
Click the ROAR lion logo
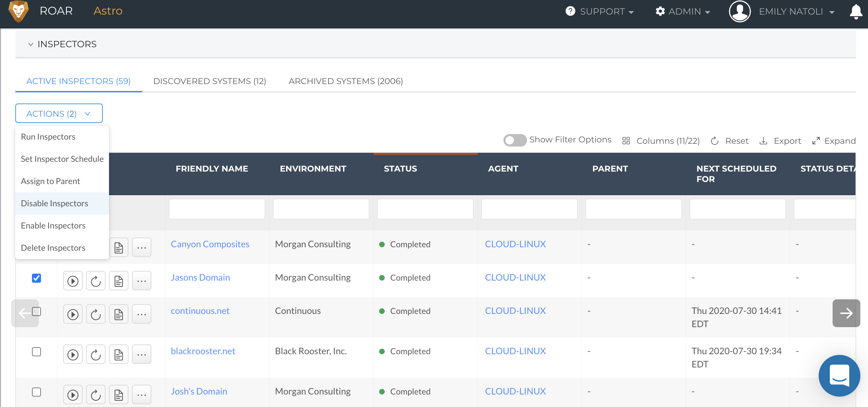coord(18,11)
